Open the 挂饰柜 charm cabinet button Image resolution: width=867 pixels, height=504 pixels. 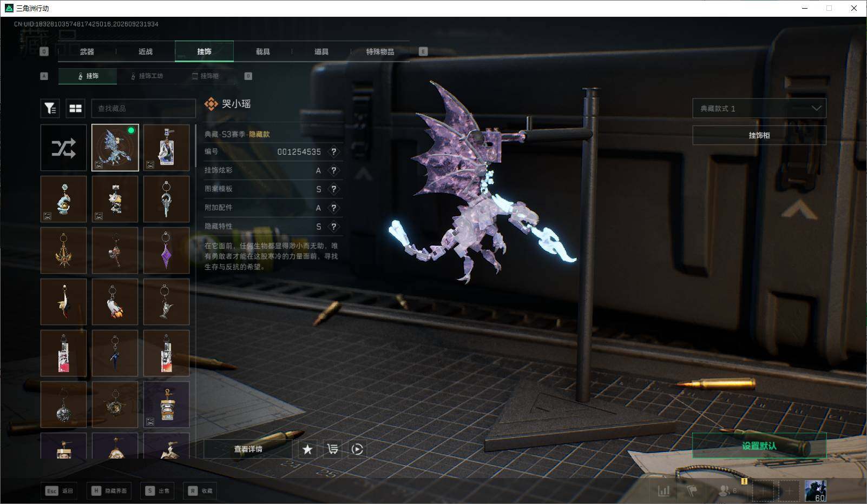[759, 135]
